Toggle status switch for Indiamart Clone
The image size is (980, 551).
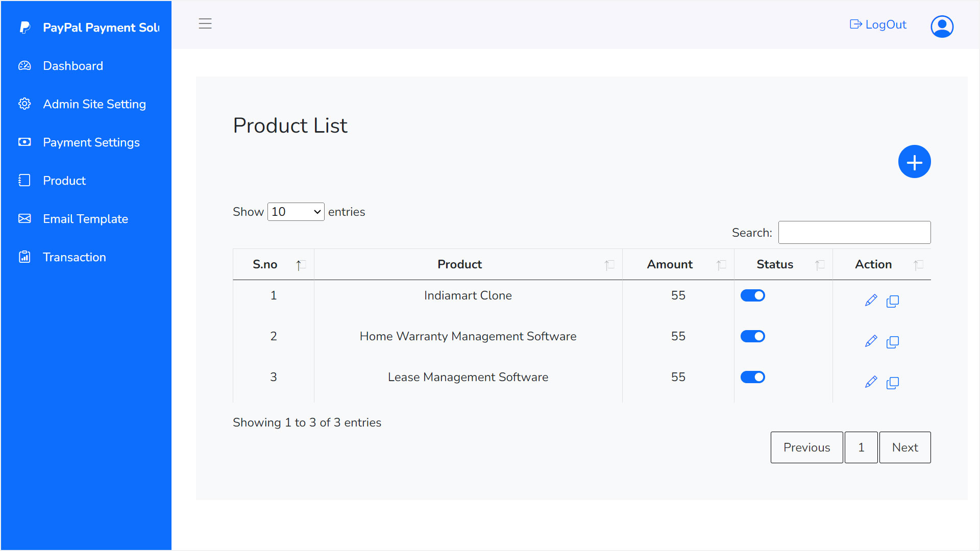tap(752, 295)
